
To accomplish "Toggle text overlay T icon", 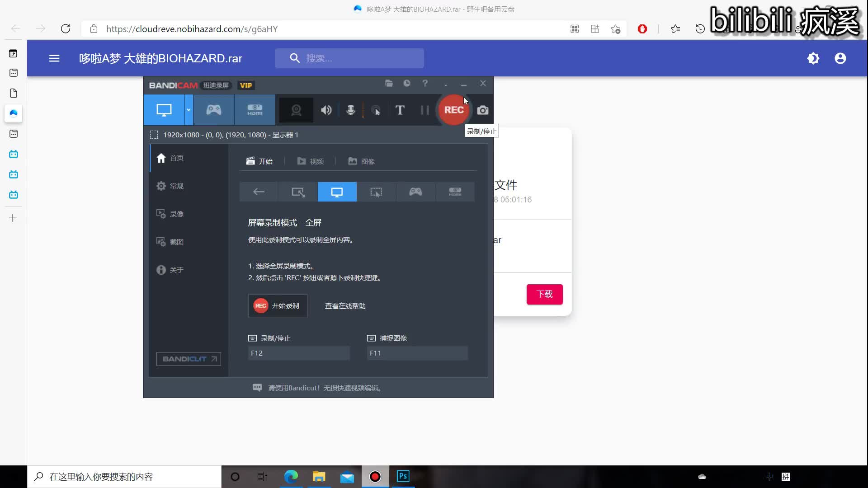I will pyautogui.click(x=400, y=110).
